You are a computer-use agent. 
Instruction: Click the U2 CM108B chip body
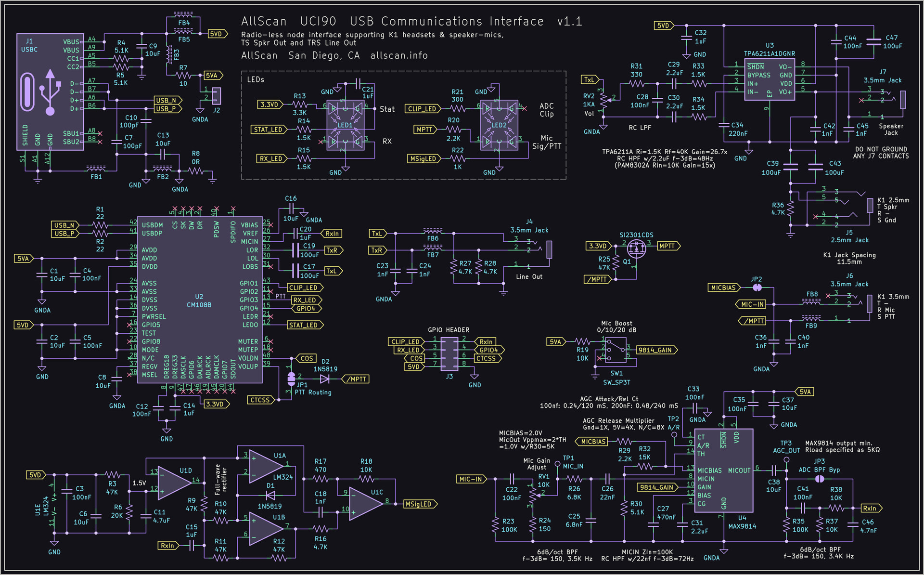(199, 300)
